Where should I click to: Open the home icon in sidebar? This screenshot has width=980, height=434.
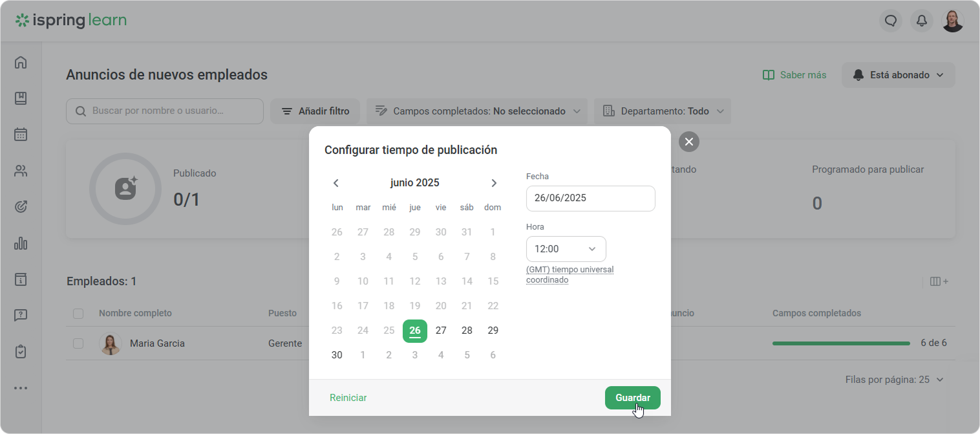[x=21, y=63]
